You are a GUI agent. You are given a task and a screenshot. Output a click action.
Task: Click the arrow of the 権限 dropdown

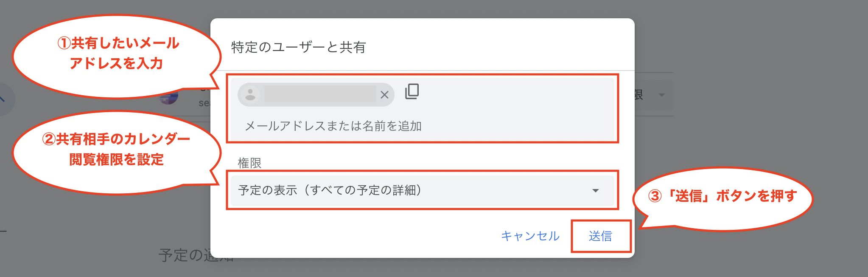596,191
